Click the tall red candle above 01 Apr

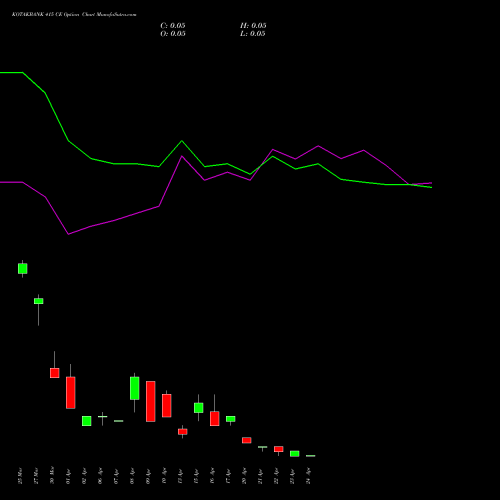point(71,393)
